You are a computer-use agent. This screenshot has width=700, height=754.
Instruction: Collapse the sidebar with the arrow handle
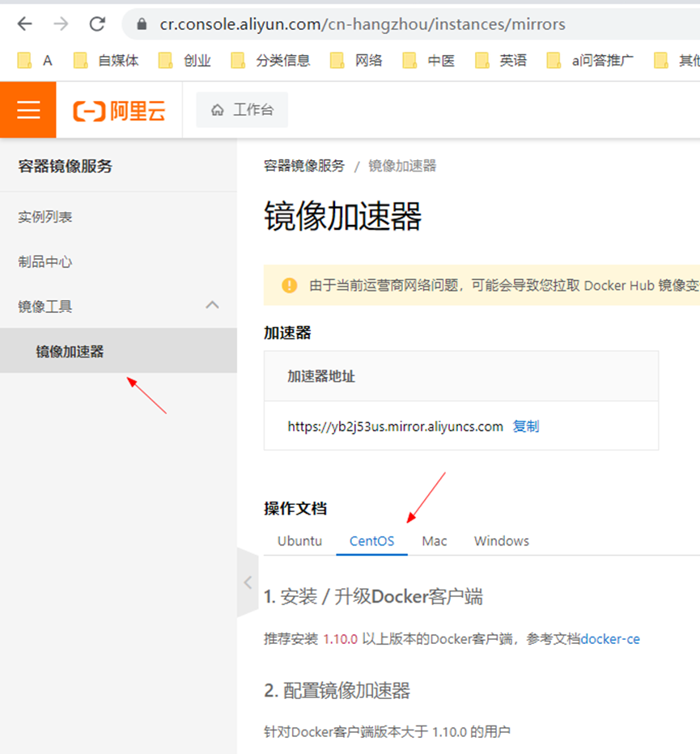248,582
